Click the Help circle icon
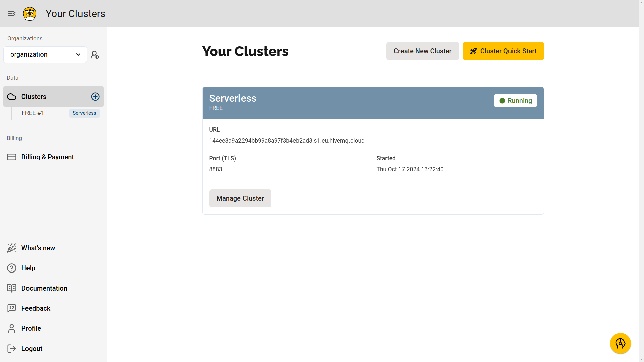 pyautogui.click(x=12, y=268)
